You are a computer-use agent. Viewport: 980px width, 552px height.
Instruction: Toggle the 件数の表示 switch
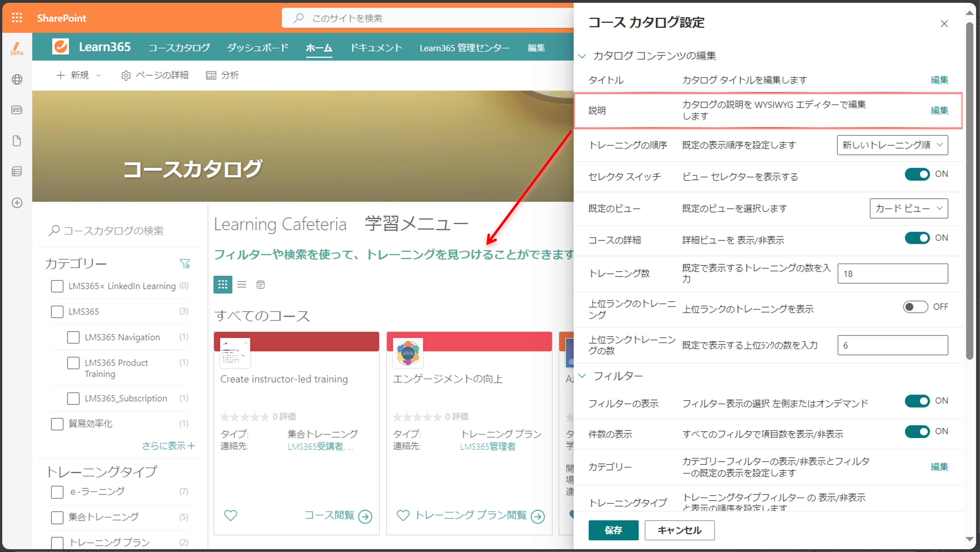pos(917,431)
